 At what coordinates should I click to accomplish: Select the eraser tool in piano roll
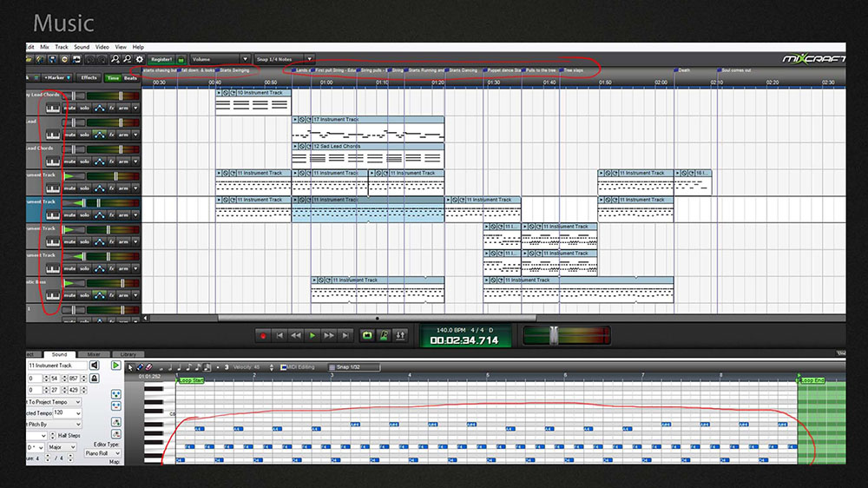point(149,367)
